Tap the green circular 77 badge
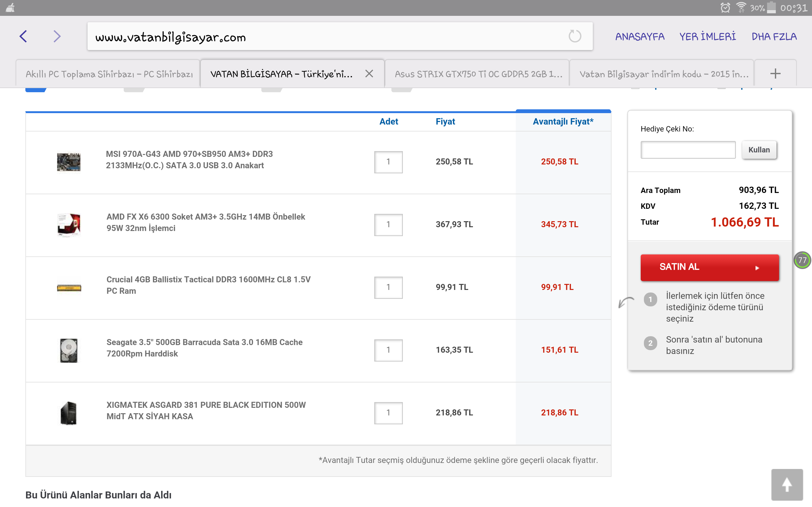Viewport: 812px width, 507px height. click(x=802, y=260)
